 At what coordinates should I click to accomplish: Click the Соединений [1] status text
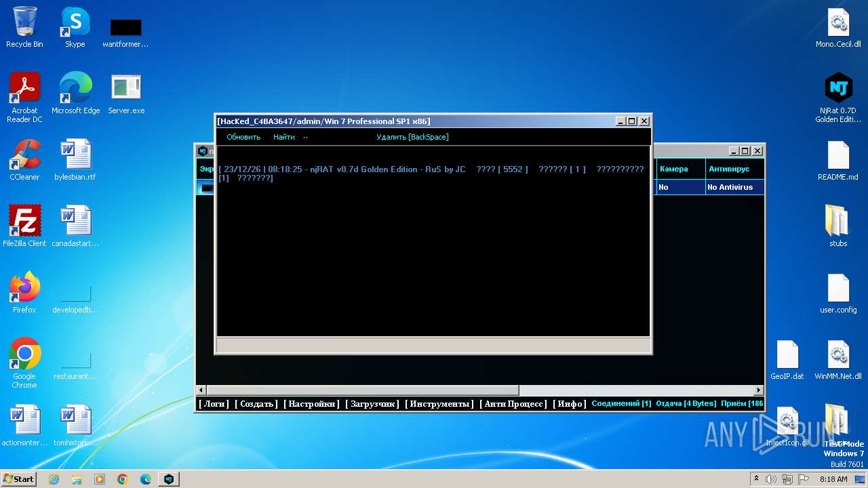[x=621, y=404]
